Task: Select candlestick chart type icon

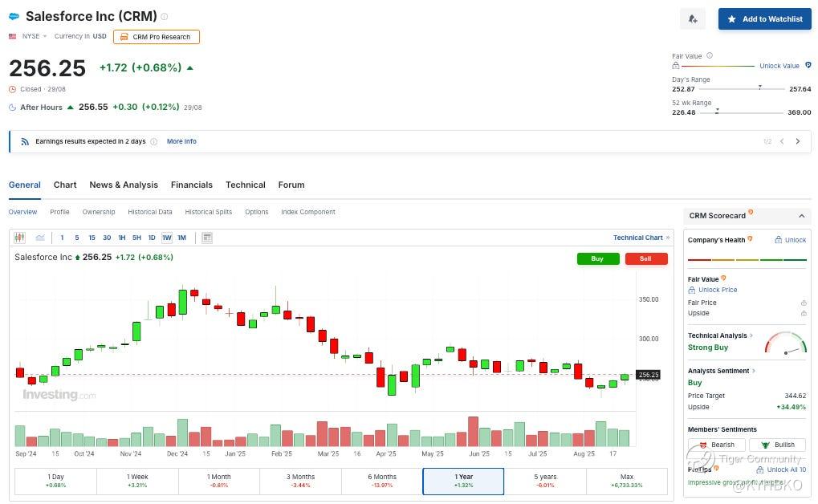Action: [20, 238]
